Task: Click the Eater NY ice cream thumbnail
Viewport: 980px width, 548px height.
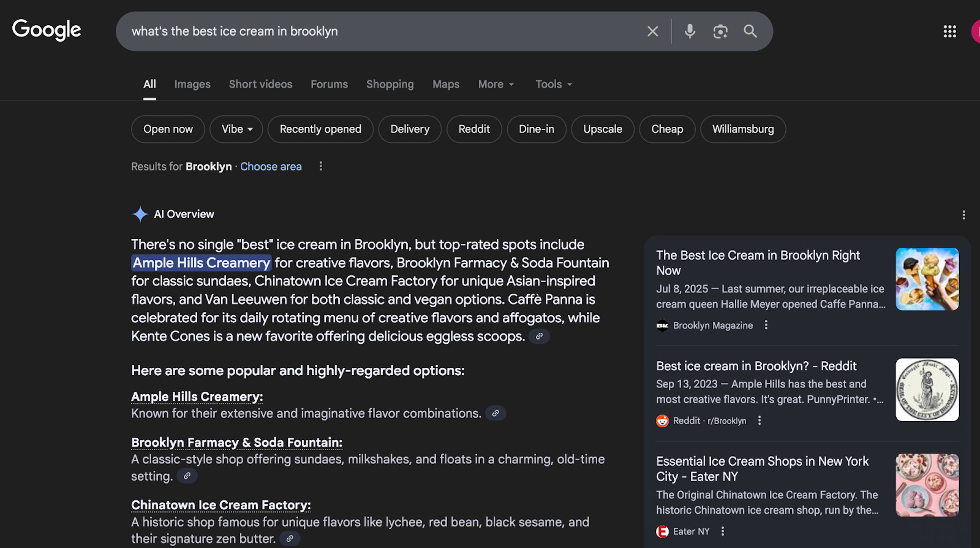Action: pos(927,485)
